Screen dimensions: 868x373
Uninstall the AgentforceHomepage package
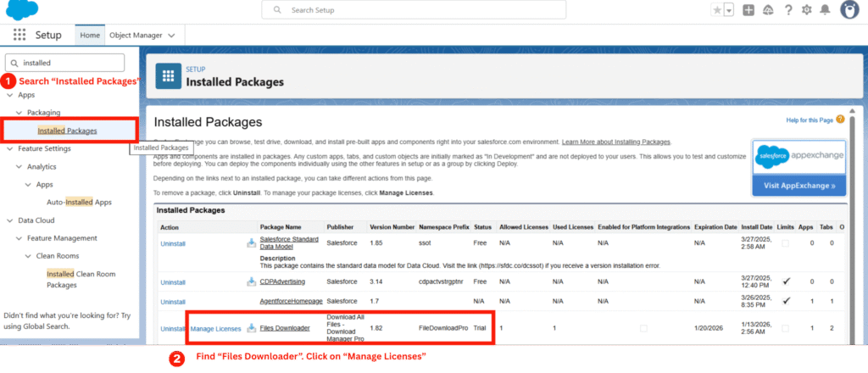pyautogui.click(x=173, y=302)
